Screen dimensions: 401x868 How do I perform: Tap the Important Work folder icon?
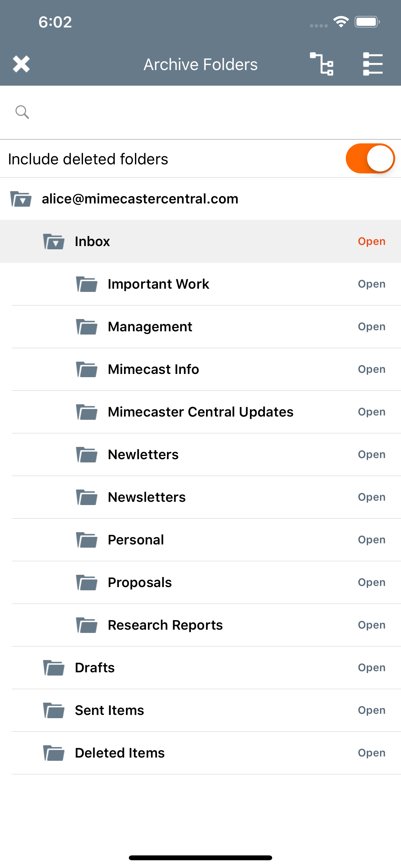pos(87,284)
